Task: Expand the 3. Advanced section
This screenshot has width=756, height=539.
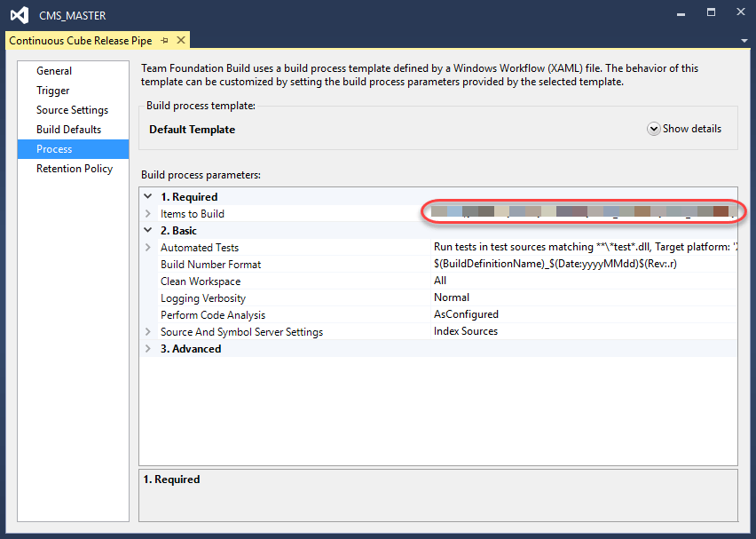Action: coord(148,348)
